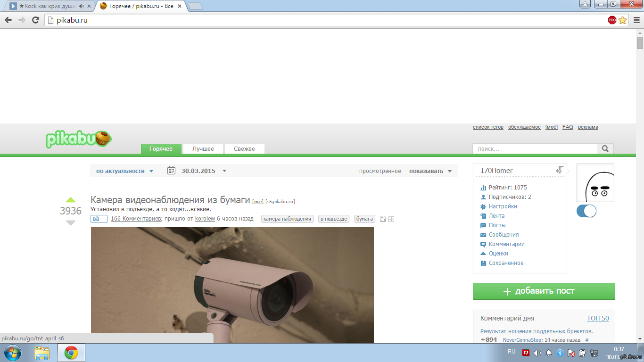Open Оценки in the profile panel

498,254
